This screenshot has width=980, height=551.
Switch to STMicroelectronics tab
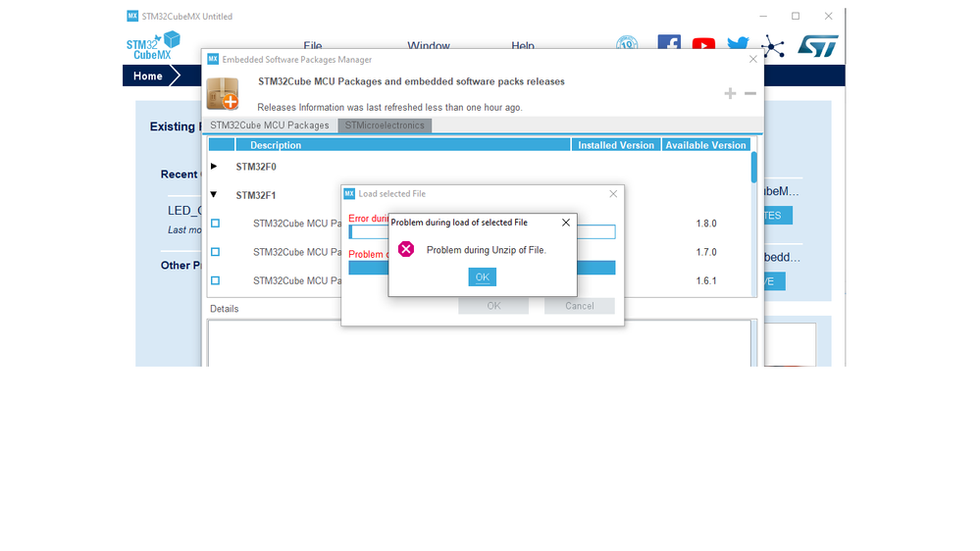tap(385, 125)
